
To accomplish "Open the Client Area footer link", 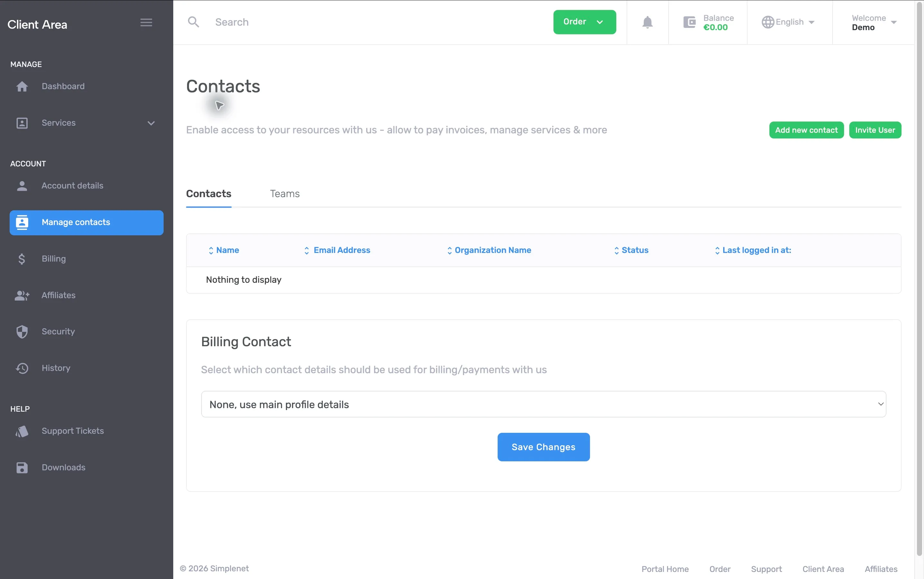I will click(823, 569).
